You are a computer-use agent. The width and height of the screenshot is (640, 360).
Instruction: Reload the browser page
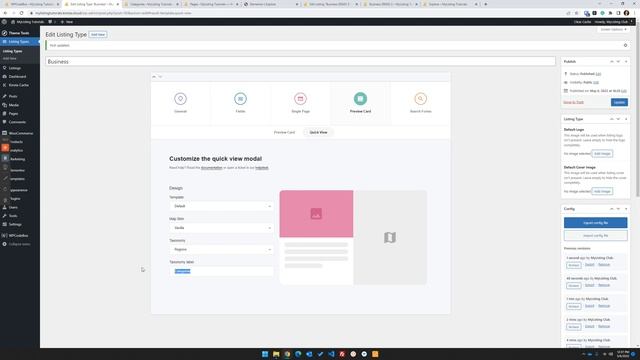click(21, 13)
